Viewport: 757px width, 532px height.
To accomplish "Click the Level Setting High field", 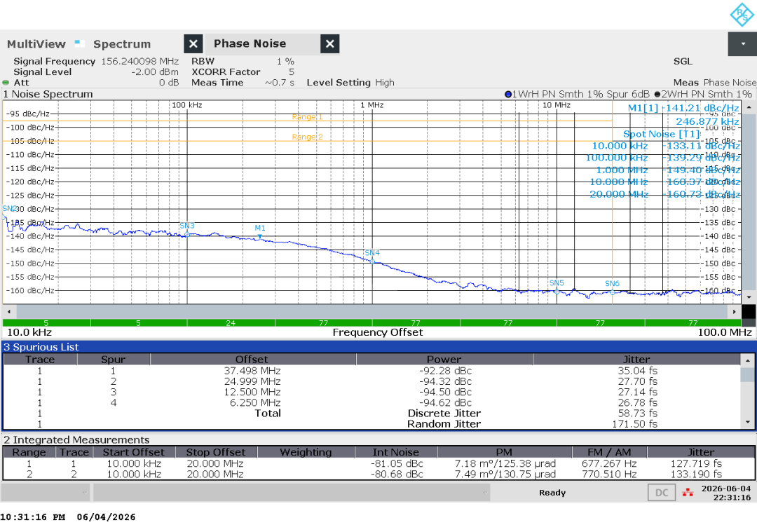I will click(350, 83).
